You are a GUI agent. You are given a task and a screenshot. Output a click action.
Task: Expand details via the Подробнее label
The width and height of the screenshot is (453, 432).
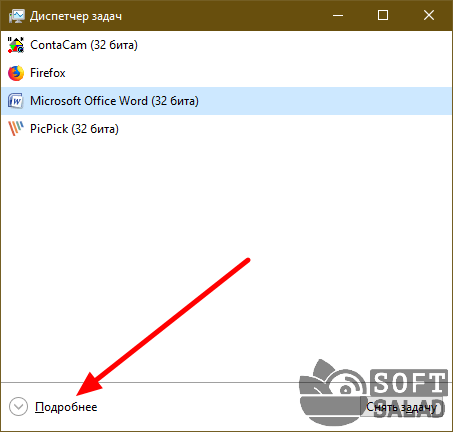(x=66, y=407)
